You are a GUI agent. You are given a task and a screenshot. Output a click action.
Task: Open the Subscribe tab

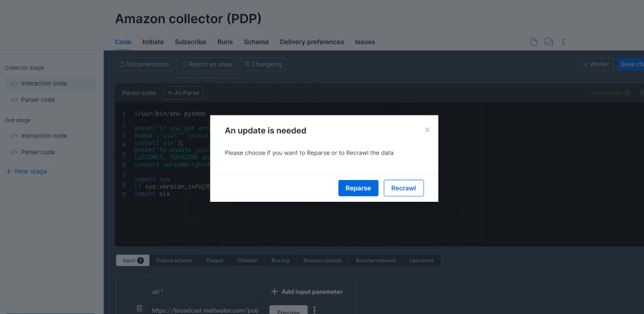point(190,42)
